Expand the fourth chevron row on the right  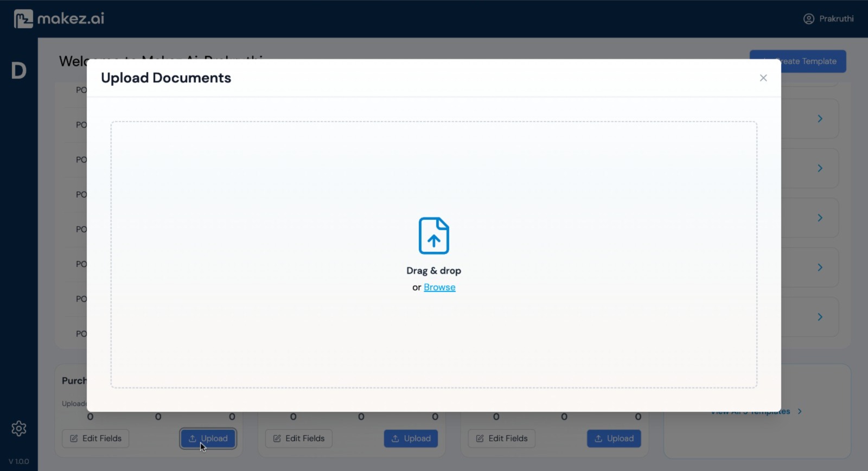point(820,268)
